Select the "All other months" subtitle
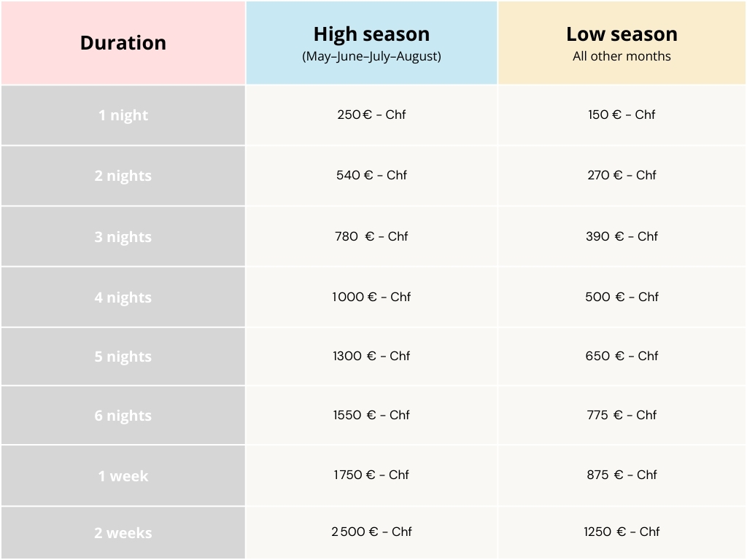Image resolution: width=747 pixels, height=560 pixels. click(622, 56)
